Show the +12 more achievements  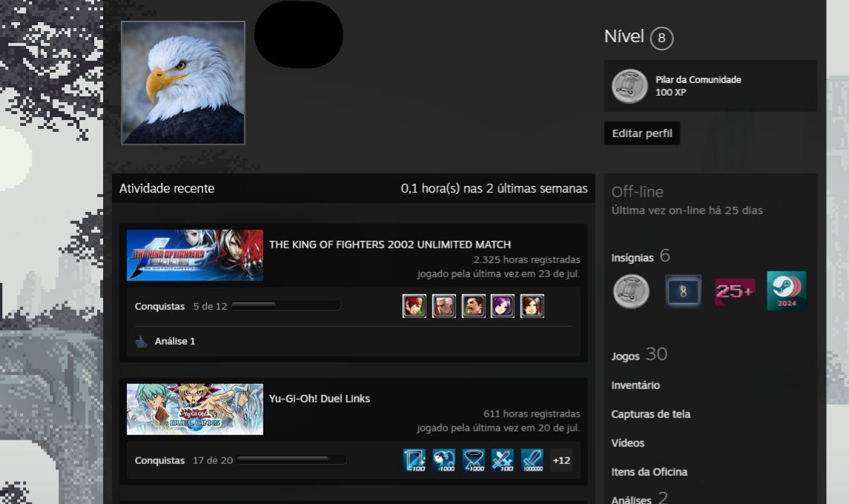pyautogui.click(x=561, y=460)
